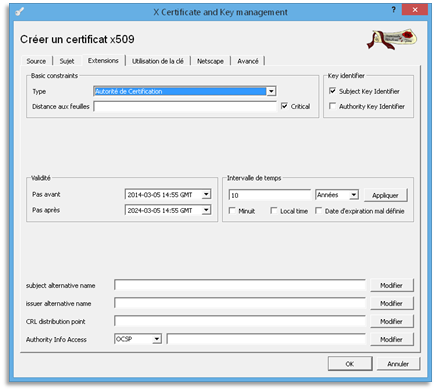Click Modifier for subject alternative name

click(391, 285)
